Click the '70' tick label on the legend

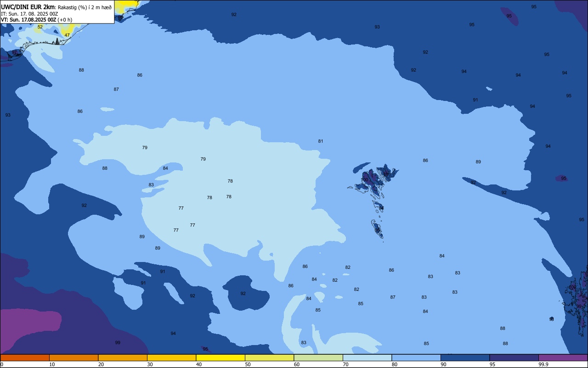pos(345,364)
